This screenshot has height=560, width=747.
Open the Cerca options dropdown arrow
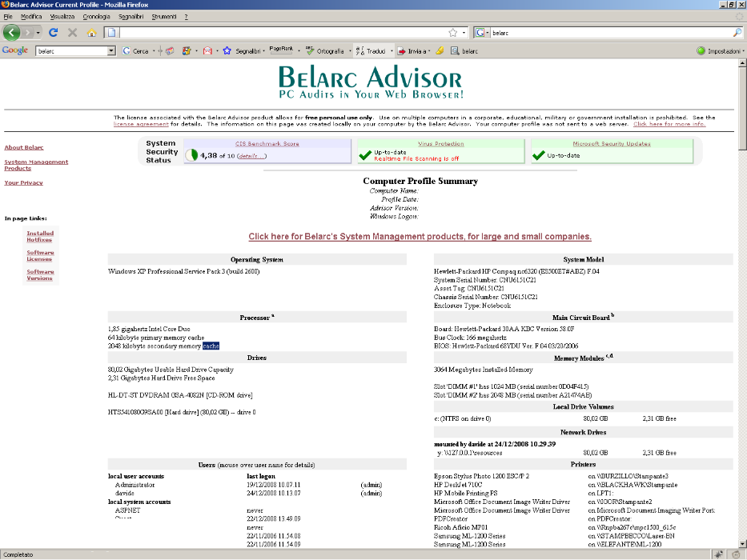click(154, 51)
